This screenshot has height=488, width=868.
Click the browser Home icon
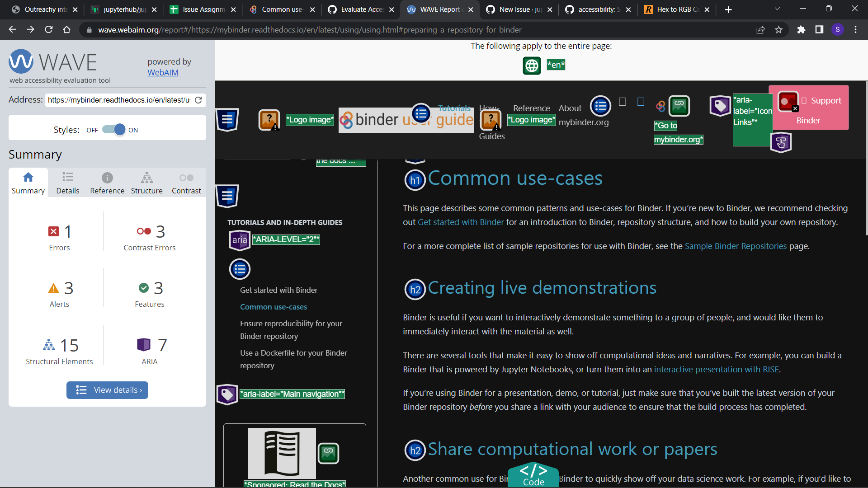coord(66,30)
